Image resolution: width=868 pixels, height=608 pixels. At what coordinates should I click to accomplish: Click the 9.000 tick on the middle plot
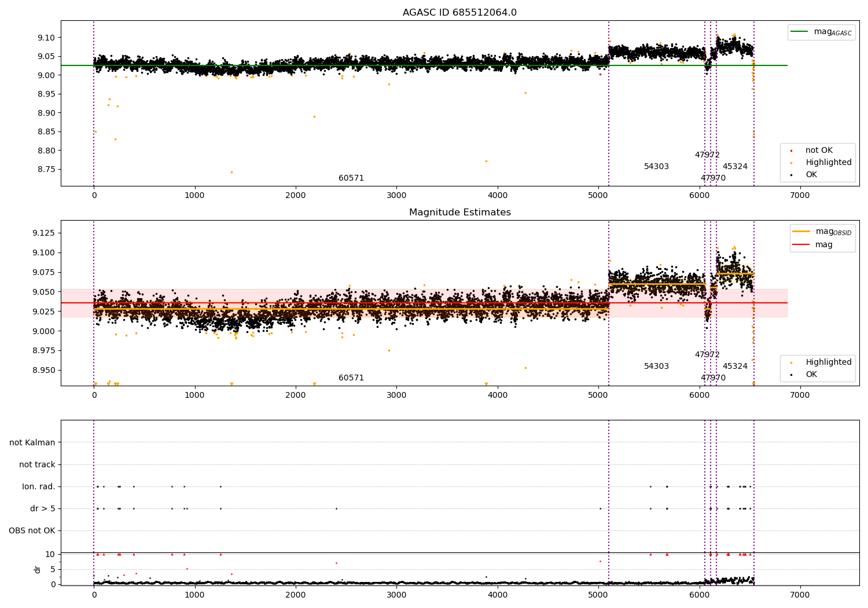[44, 331]
